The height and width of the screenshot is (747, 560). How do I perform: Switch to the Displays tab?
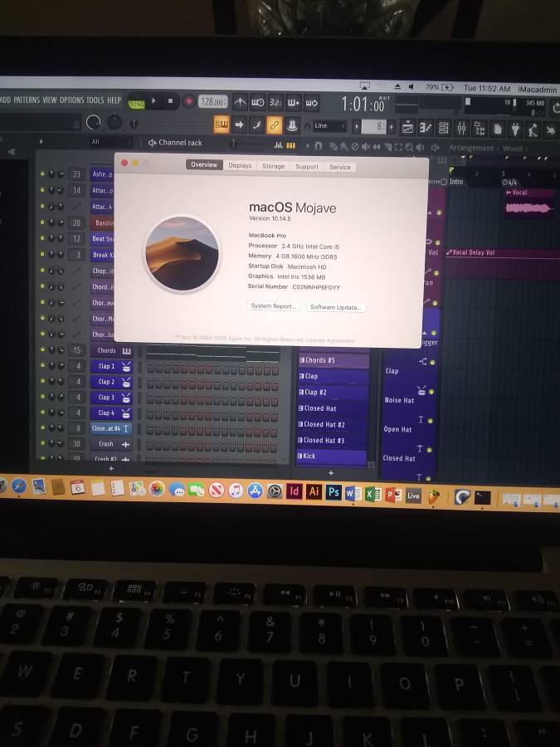click(240, 166)
